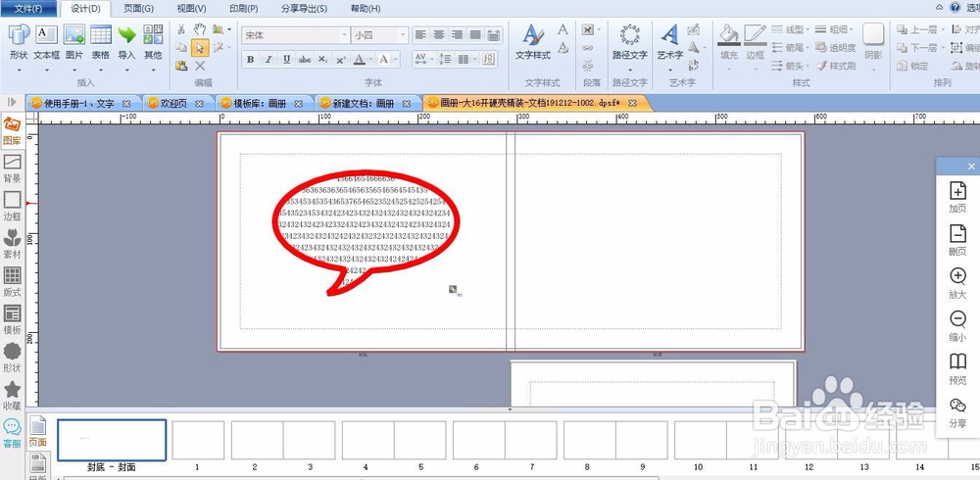Delete selection with the X icon
The height and width of the screenshot is (480, 980).
pyautogui.click(x=200, y=66)
